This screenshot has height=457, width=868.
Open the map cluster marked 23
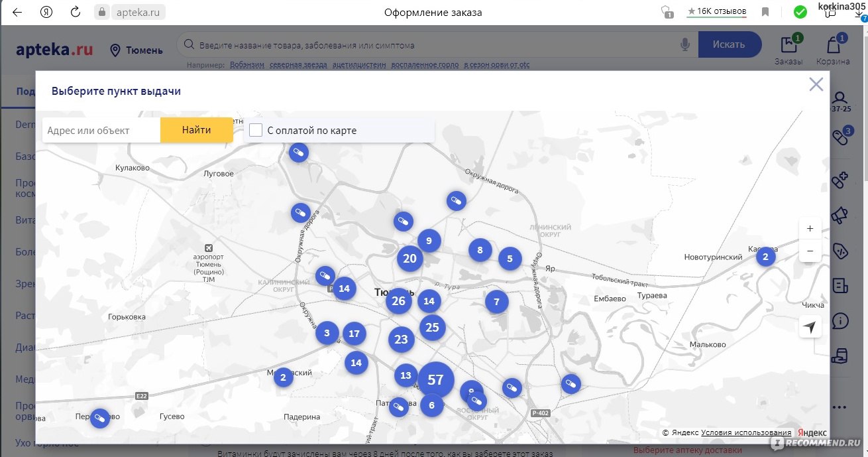click(401, 340)
